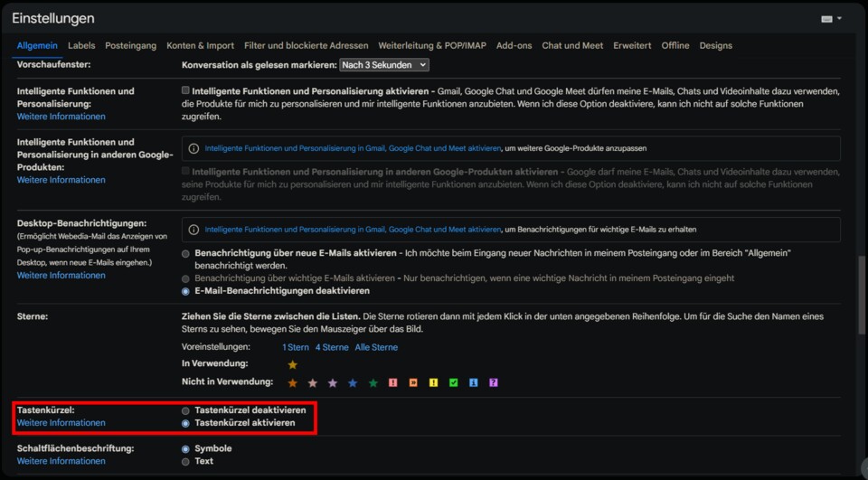Open Filter und blockierte Adressen tab

tap(307, 45)
